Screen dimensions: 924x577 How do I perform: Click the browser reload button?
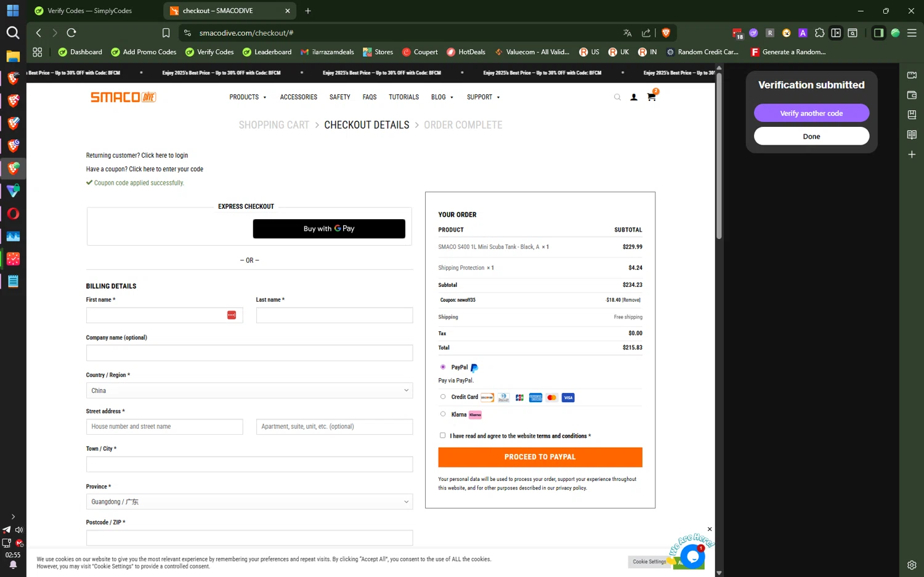coord(71,33)
